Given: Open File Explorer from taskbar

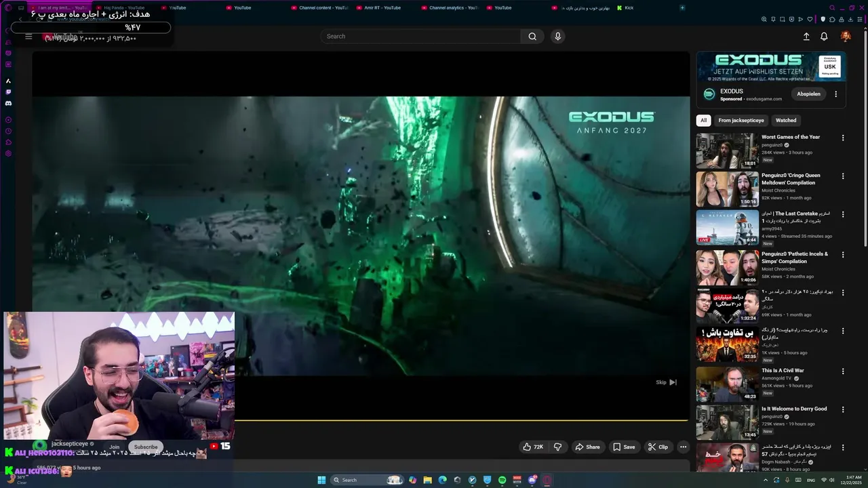Looking at the screenshot, I should click(427, 480).
